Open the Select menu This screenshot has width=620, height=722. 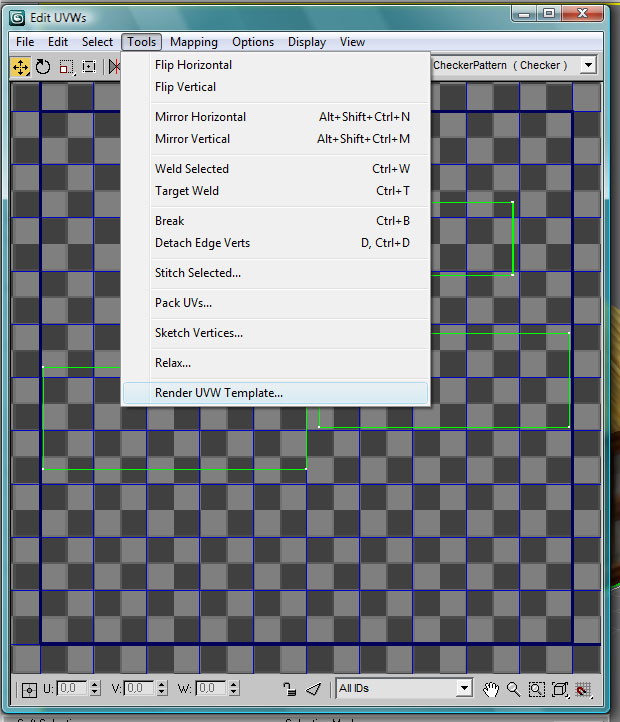point(97,42)
